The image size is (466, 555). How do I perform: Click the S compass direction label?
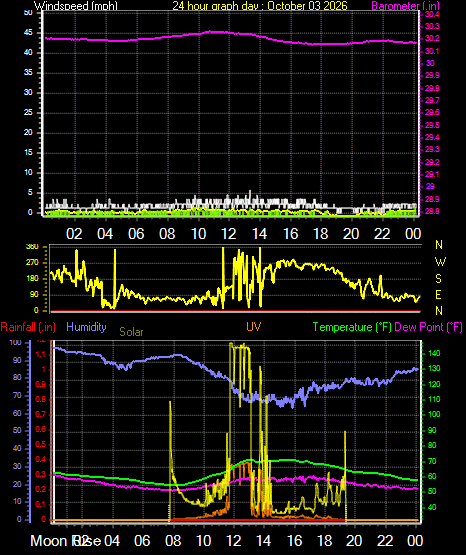click(x=438, y=279)
